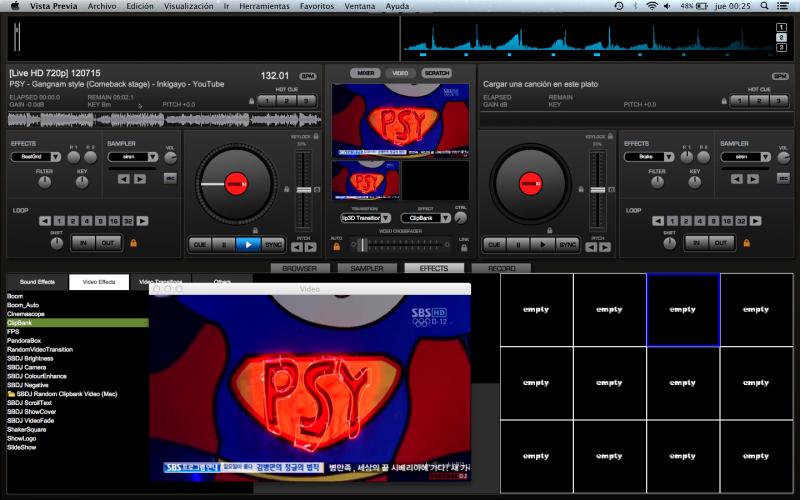Click the left deck loop SHIFT knob
800x500 pixels.
tap(57, 243)
